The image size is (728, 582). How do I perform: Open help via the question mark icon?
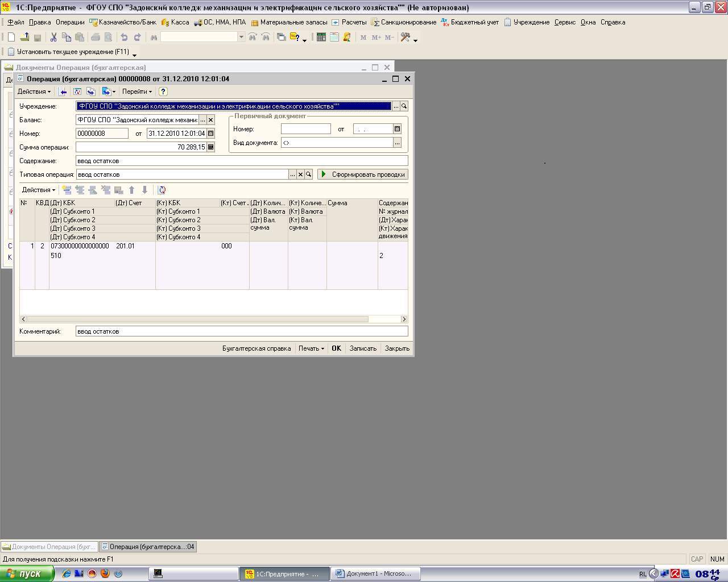pos(163,92)
